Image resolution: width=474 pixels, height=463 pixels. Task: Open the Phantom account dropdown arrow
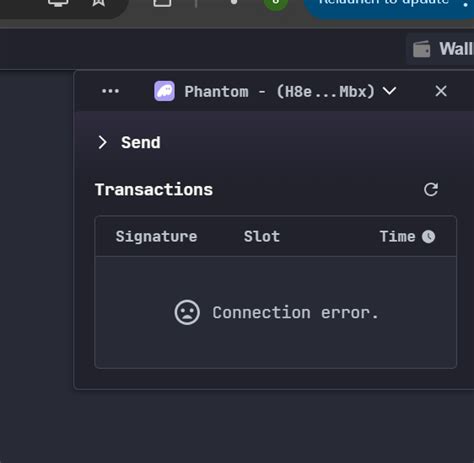pyautogui.click(x=389, y=91)
